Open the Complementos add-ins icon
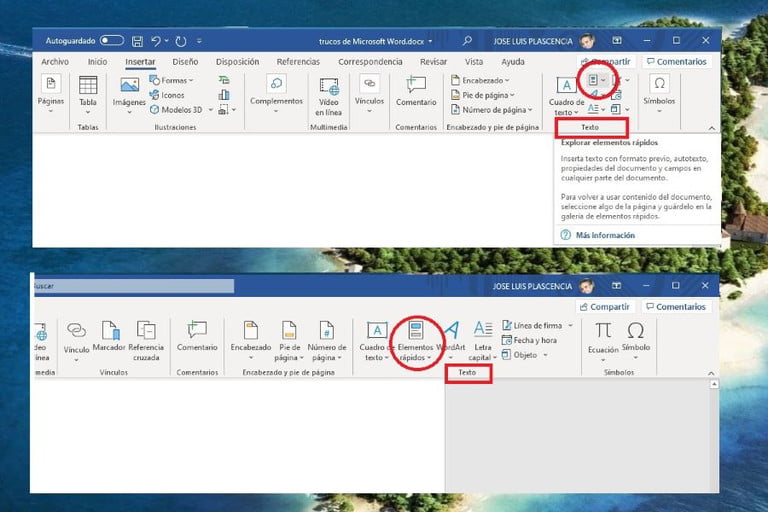This screenshot has height=512, width=768. click(275, 84)
